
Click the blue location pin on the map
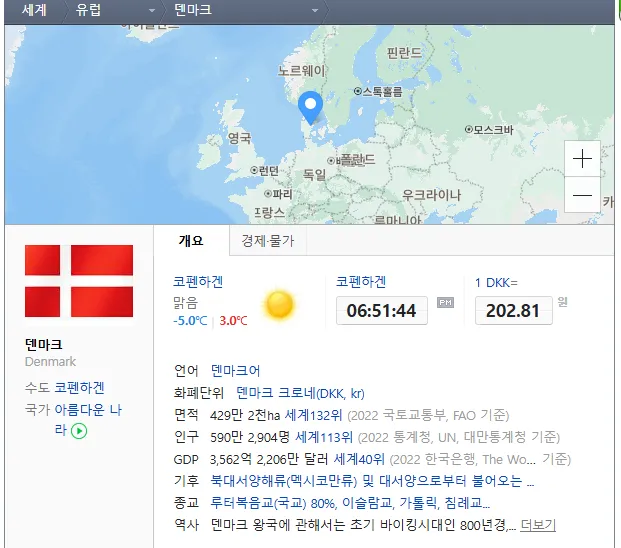[311, 105]
